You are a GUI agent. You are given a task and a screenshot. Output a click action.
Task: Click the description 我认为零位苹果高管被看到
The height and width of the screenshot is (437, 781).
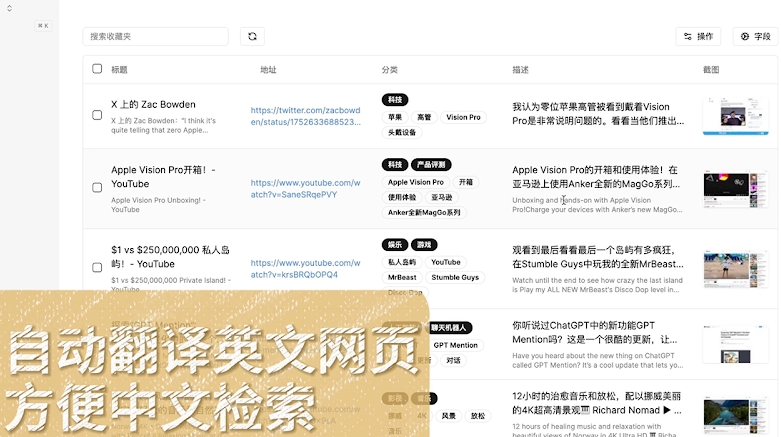tap(598, 114)
